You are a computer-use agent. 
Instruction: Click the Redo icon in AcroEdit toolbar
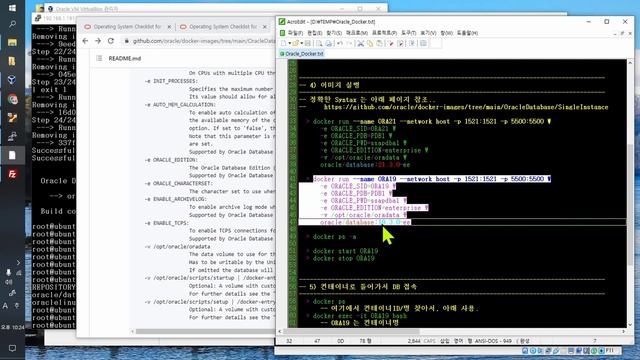(x=349, y=43)
